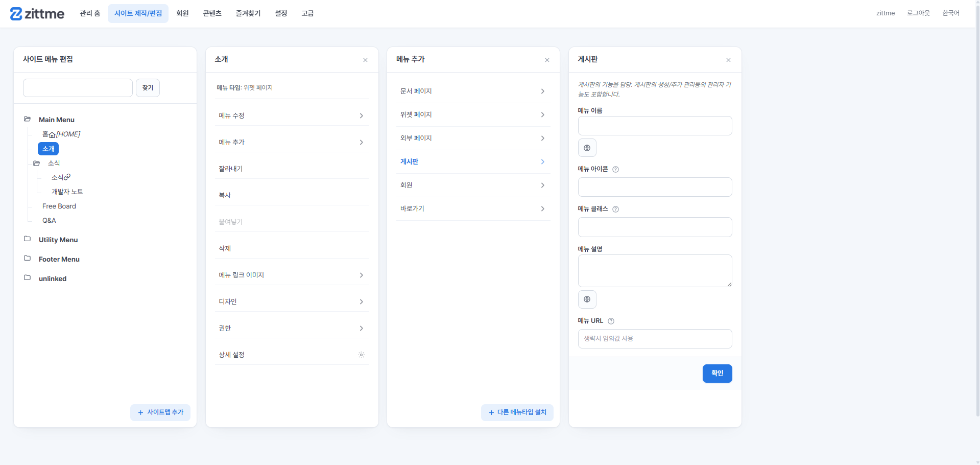This screenshot has width=980, height=465.
Task: Click the gear icon beside 상세 설정
Action: click(x=361, y=355)
